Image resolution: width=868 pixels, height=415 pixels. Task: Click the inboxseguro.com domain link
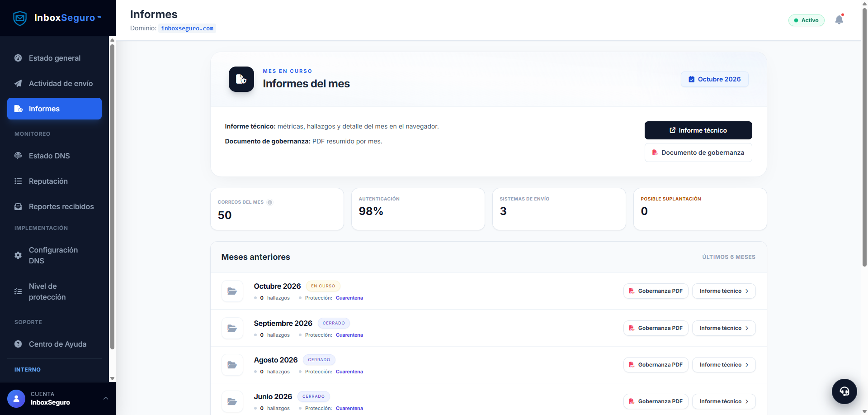coord(187,28)
